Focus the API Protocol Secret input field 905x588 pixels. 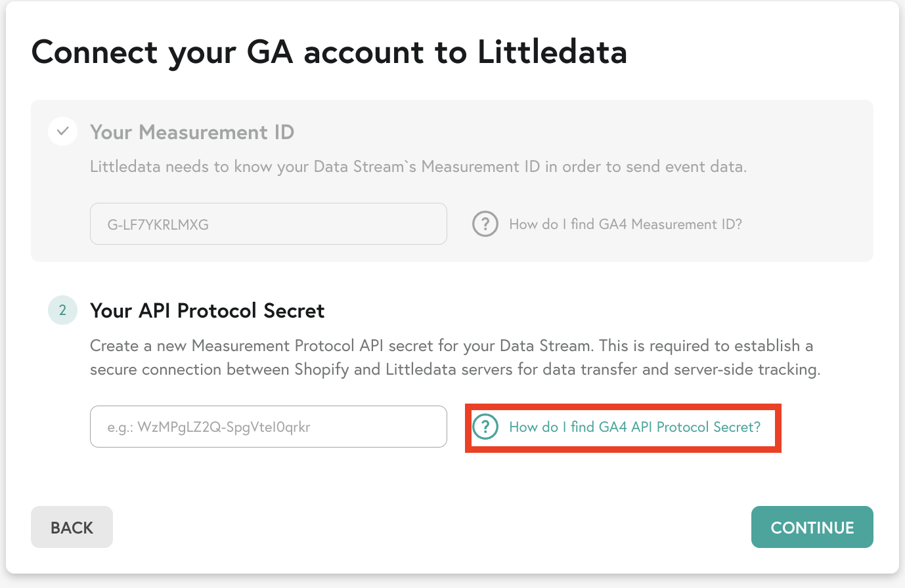269,427
